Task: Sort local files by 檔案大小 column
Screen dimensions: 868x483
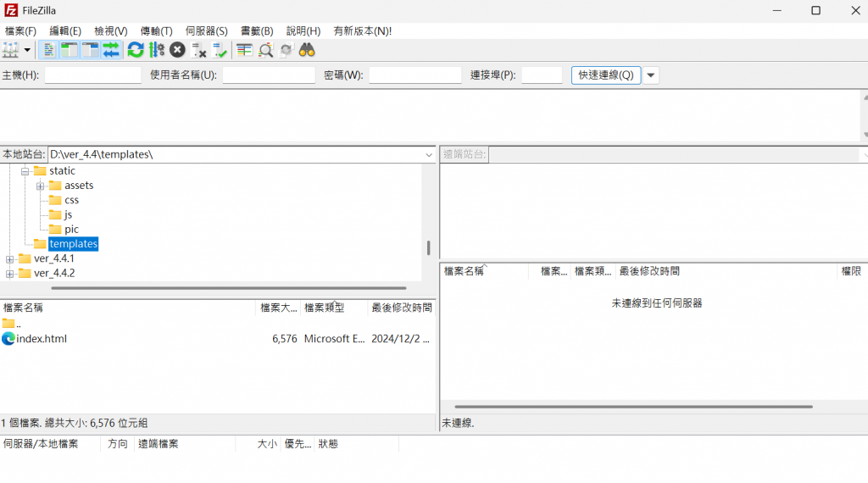Action: pos(278,308)
